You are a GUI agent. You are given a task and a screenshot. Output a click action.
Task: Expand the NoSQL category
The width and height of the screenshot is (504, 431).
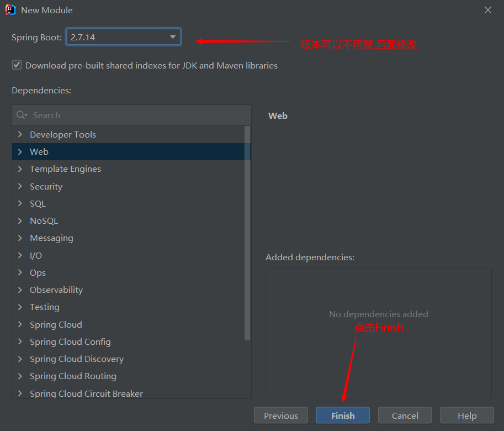click(x=20, y=220)
